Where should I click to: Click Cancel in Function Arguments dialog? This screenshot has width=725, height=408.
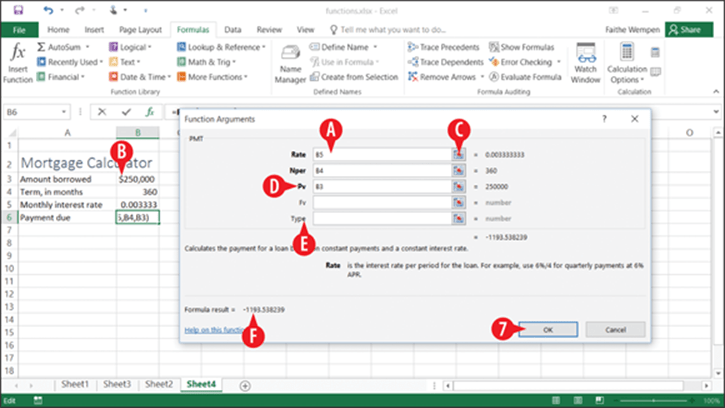615,329
